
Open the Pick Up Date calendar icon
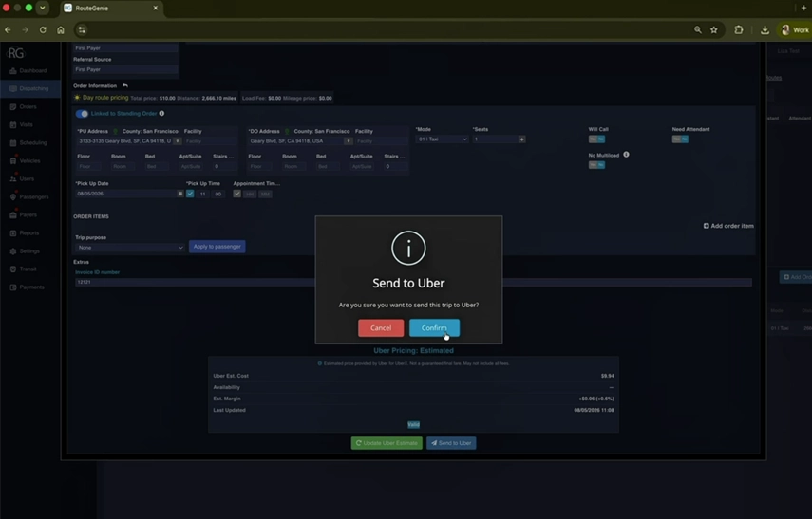[180, 194]
